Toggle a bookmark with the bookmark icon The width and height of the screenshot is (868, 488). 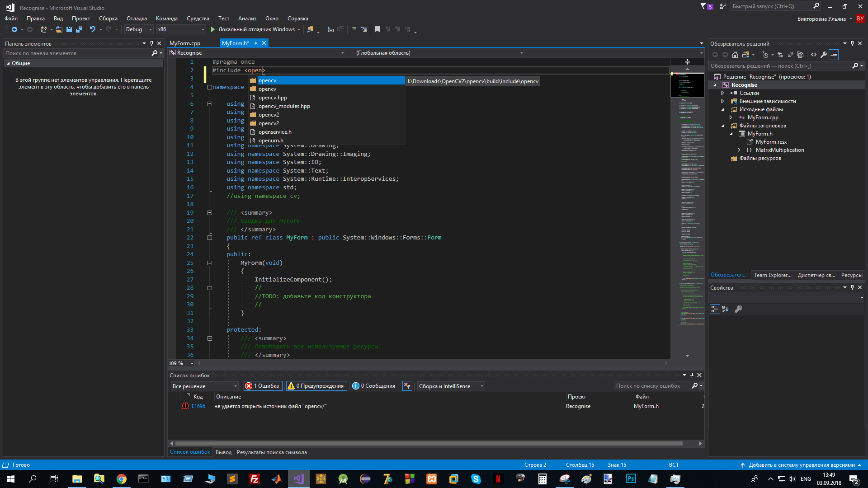pos(377,29)
